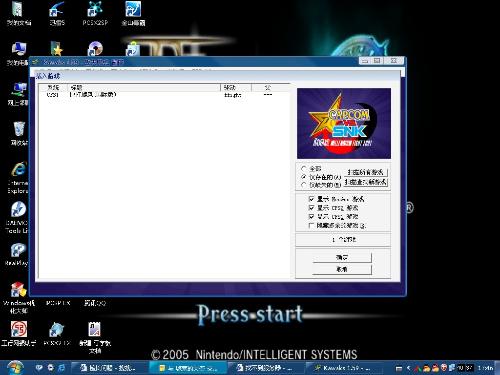The width and height of the screenshot is (500, 375).
Task: Switch to the third taskbar window button
Action: [x=266, y=368]
